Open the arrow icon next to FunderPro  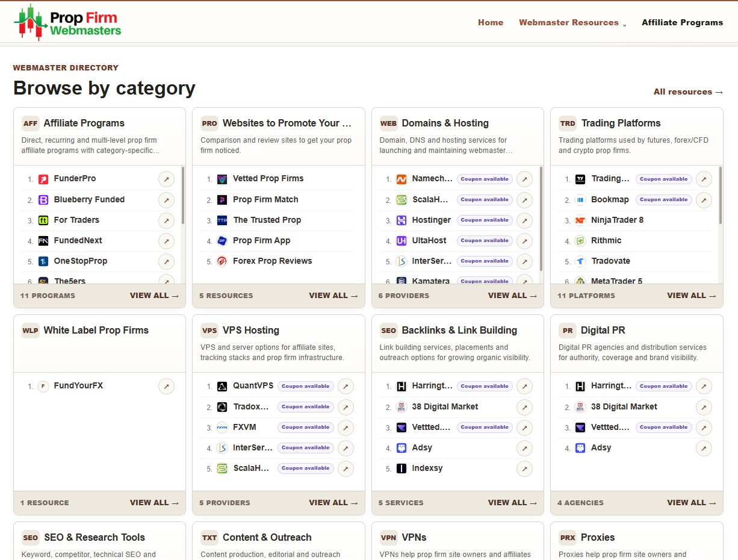pos(166,179)
